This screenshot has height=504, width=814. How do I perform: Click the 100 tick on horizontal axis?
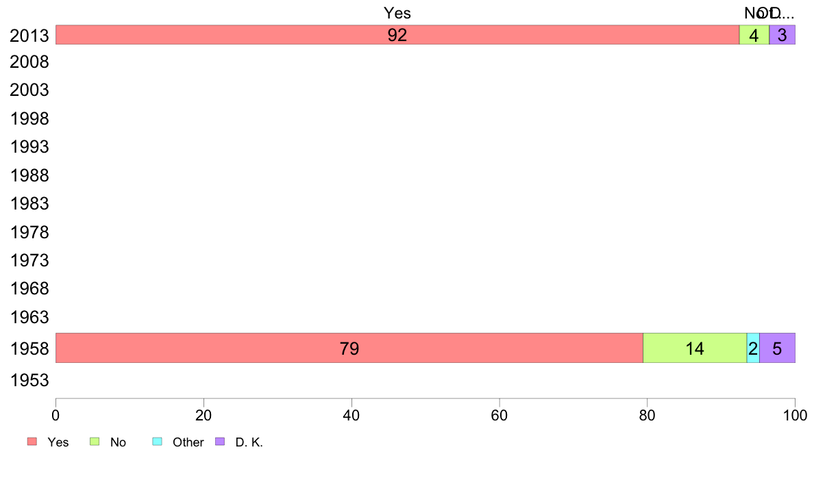795,415
